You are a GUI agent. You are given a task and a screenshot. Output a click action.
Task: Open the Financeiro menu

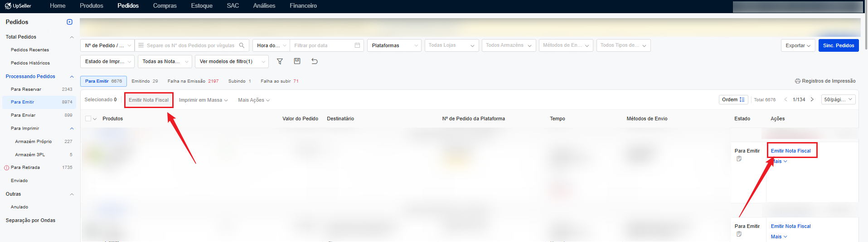[303, 6]
